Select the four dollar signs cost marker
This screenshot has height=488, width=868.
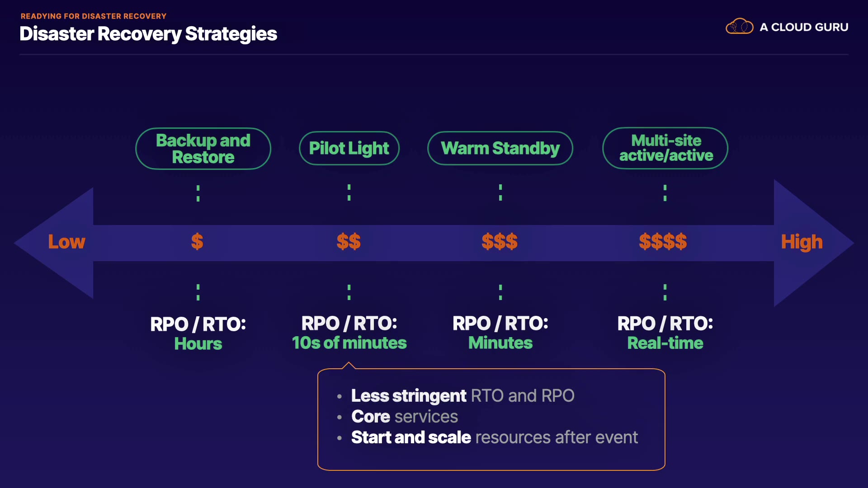[x=663, y=242]
